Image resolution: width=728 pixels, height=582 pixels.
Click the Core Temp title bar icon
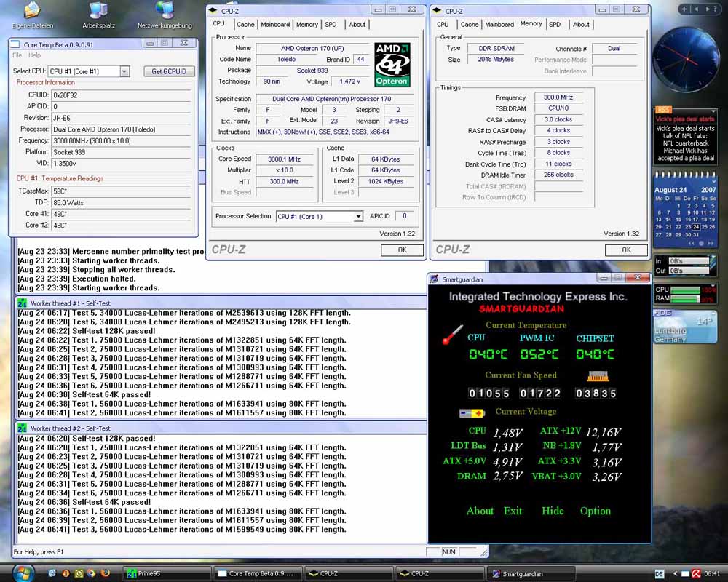click(15, 44)
